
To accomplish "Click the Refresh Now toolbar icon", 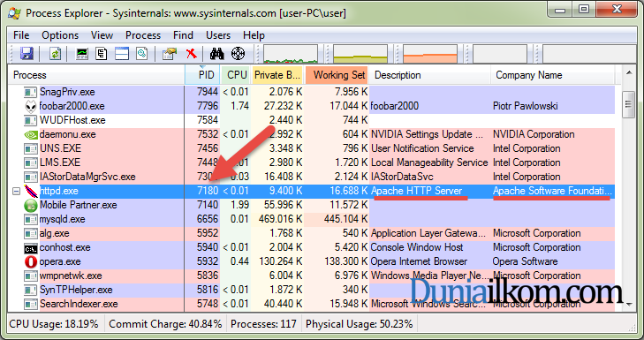I will (55, 54).
